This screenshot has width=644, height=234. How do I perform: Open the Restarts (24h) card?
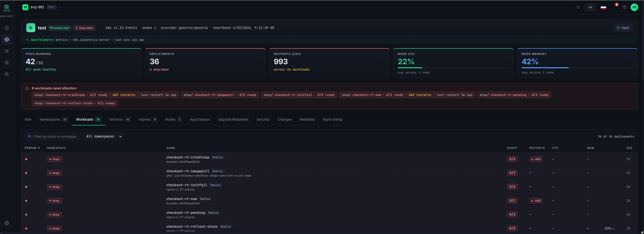[329, 63]
